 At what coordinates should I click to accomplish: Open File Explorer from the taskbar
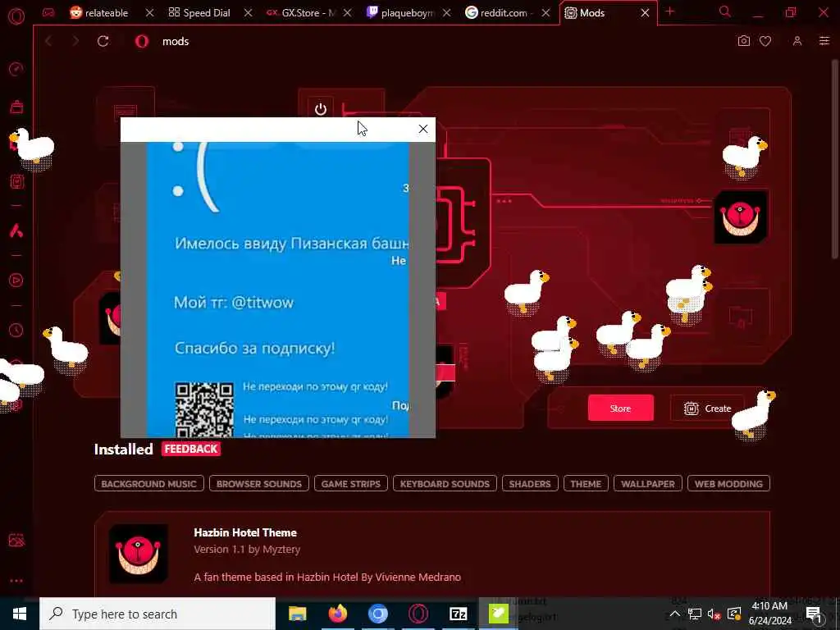click(x=297, y=614)
